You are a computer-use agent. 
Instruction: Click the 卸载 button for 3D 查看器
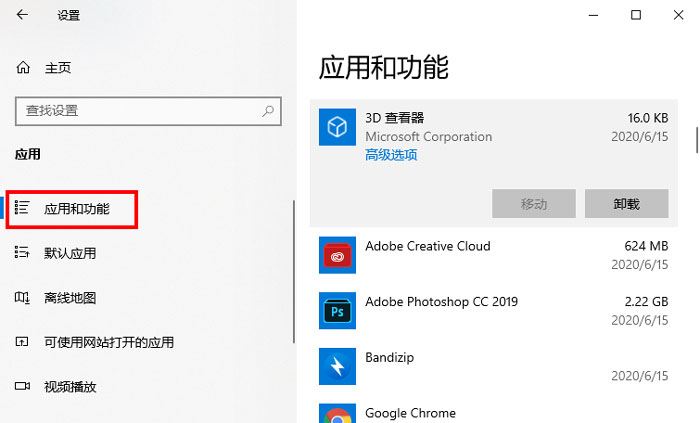click(626, 204)
